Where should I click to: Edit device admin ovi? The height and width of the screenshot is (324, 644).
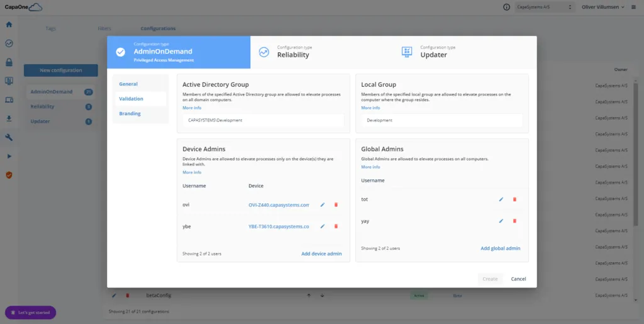(323, 204)
